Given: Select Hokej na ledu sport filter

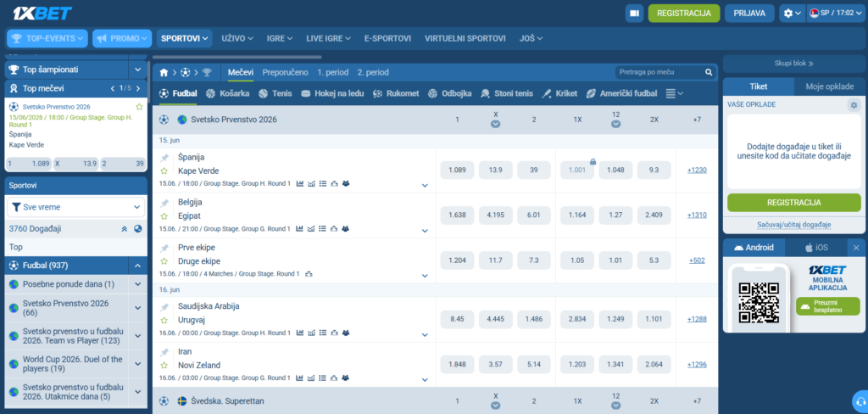Looking at the screenshot, I should tap(332, 93).
